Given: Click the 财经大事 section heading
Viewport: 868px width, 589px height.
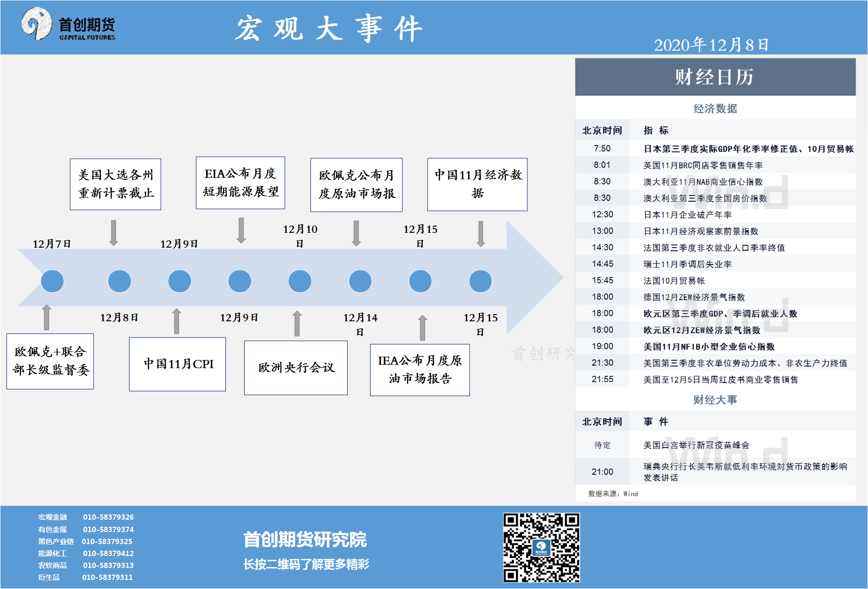Looking at the screenshot, I should 715,400.
